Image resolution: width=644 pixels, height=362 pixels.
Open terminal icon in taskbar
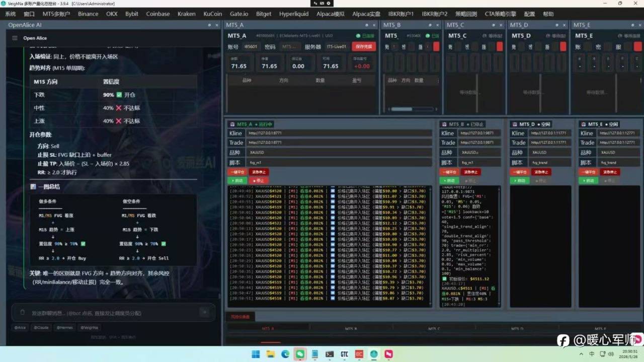(x=330, y=354)
